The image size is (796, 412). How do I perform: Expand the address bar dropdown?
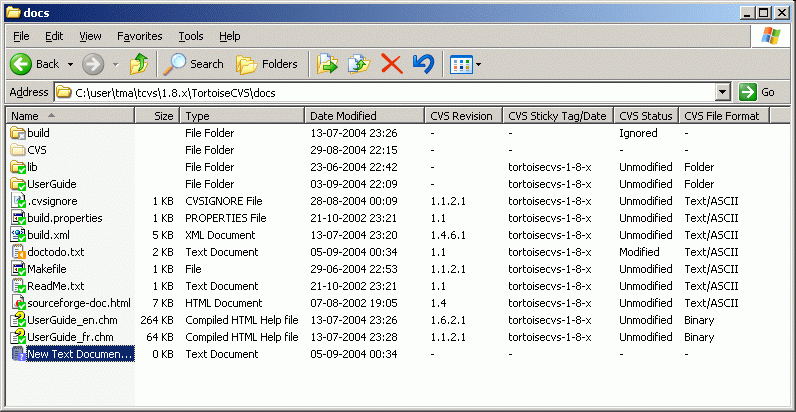[722, 92]
